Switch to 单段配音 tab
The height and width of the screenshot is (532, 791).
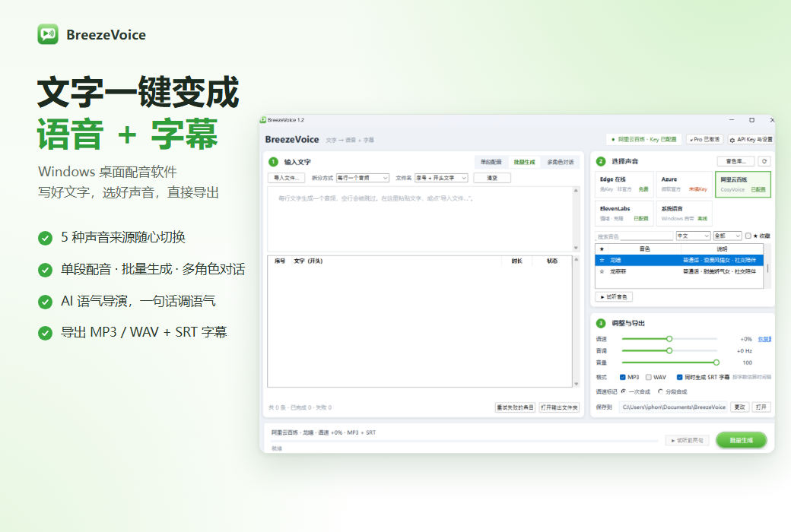[x=491, y=162]
